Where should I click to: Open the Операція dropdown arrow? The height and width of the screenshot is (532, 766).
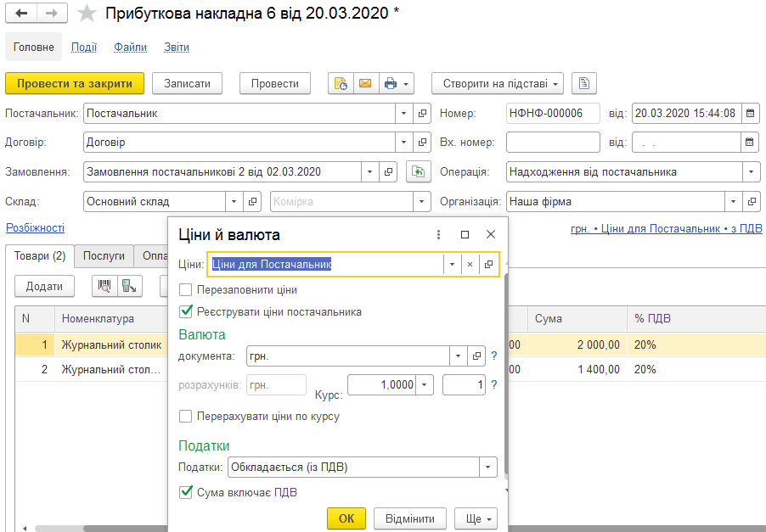pyautogui.click(x=751, y=171)
